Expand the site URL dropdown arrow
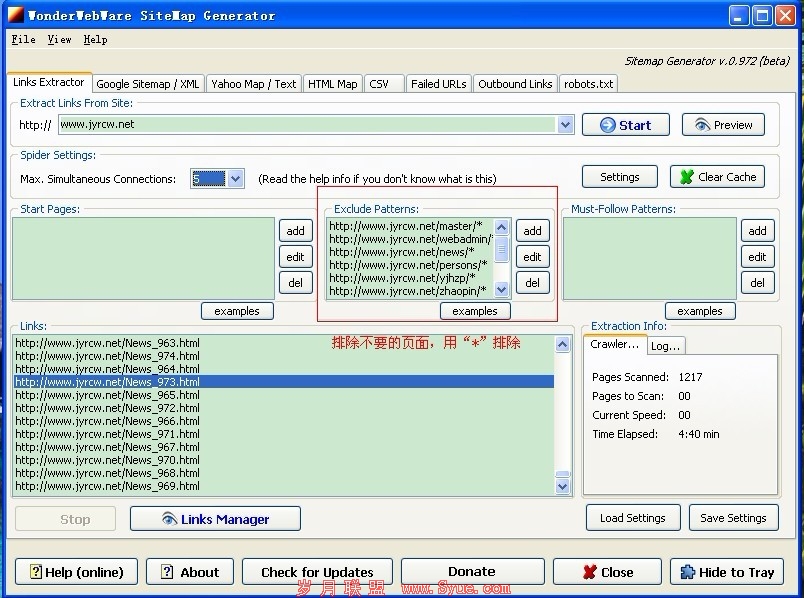Screen dimensions: 804x598 (x=565, y=125)
